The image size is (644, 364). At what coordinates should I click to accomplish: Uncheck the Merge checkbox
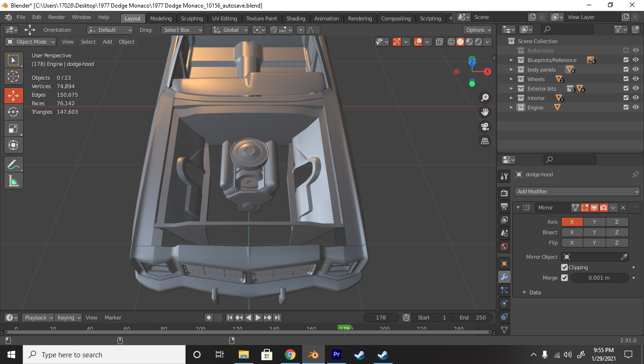tap(564, 278)
